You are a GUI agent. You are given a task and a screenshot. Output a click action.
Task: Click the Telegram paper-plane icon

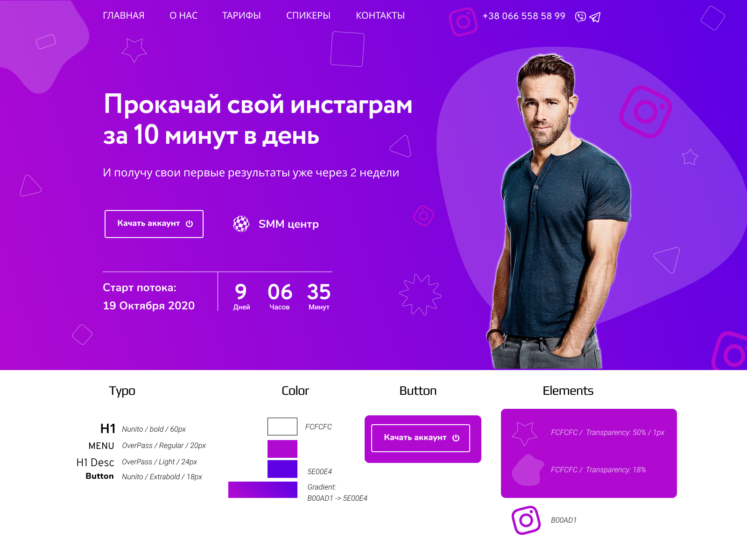click(x=595, y=17)
